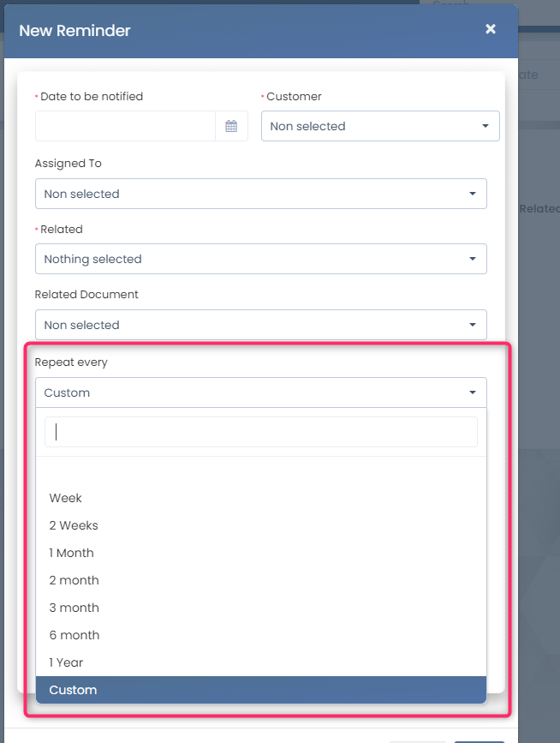This screenshot has height=743, width=560.
Task: Click the Assigned To dropdown arrow
Action: pyautogui.click(x=474, y=194)
